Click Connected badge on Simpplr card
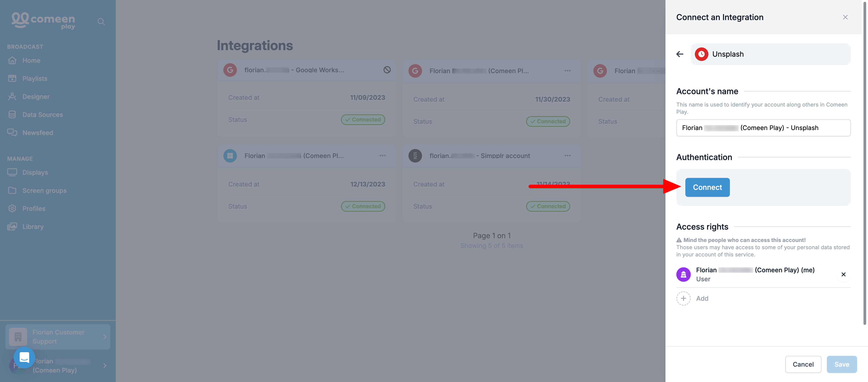Image resolution: width=868 pixels, height=382 pixels. [548, 206]
